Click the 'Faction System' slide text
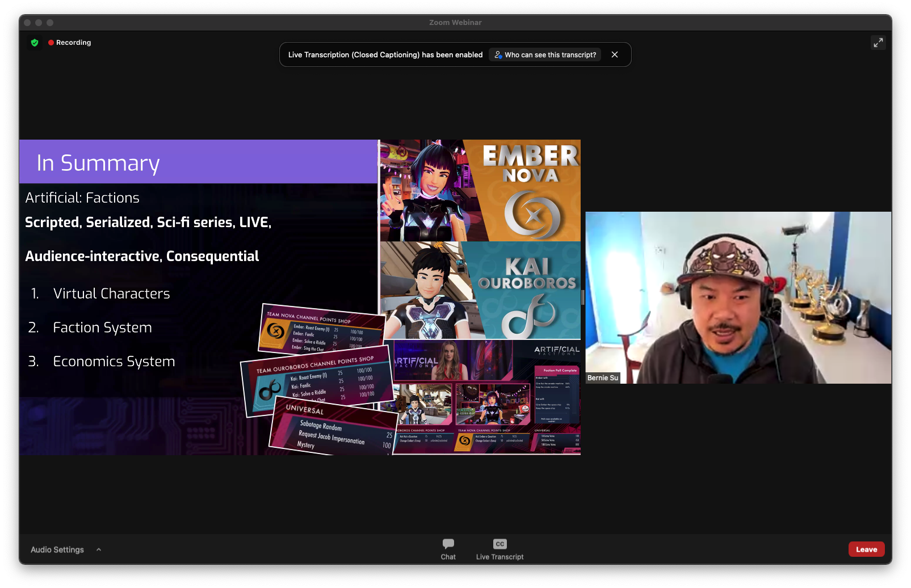The width and height of the screenshot is (911, 588). (x=103, y=327)
